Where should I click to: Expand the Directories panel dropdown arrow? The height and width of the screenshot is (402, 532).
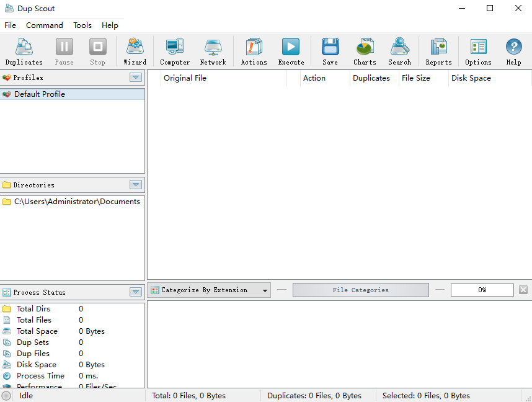pos(136,185)
